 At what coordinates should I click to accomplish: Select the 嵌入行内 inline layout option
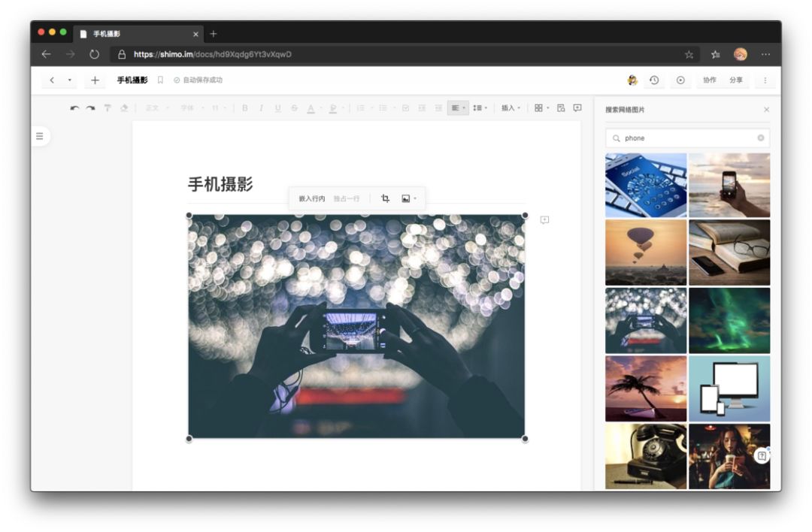point(312,198)
